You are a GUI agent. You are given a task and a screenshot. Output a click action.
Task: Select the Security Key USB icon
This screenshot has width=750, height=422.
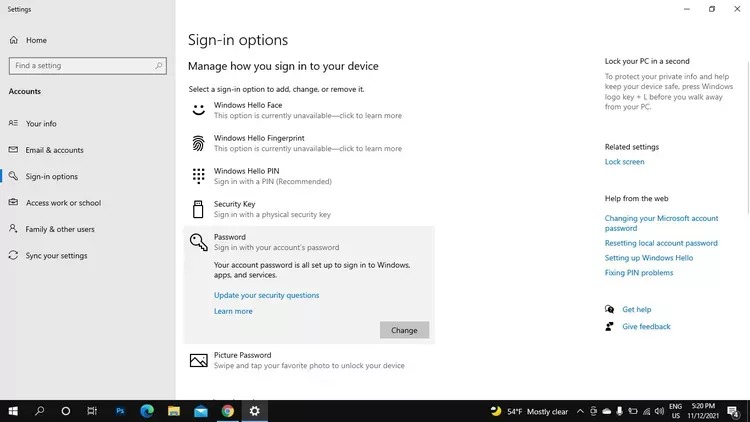click(x=198, y=209)
